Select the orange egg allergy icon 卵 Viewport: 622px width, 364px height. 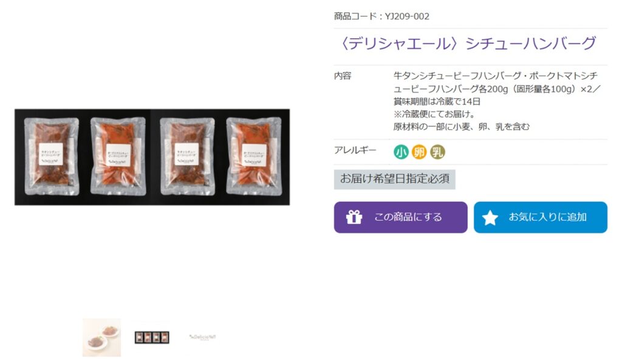point(419,152)
